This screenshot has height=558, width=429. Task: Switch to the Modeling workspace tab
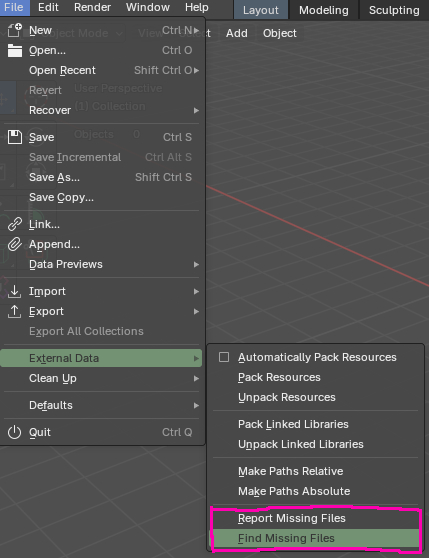pyautogui.click(x=324, y=10)
